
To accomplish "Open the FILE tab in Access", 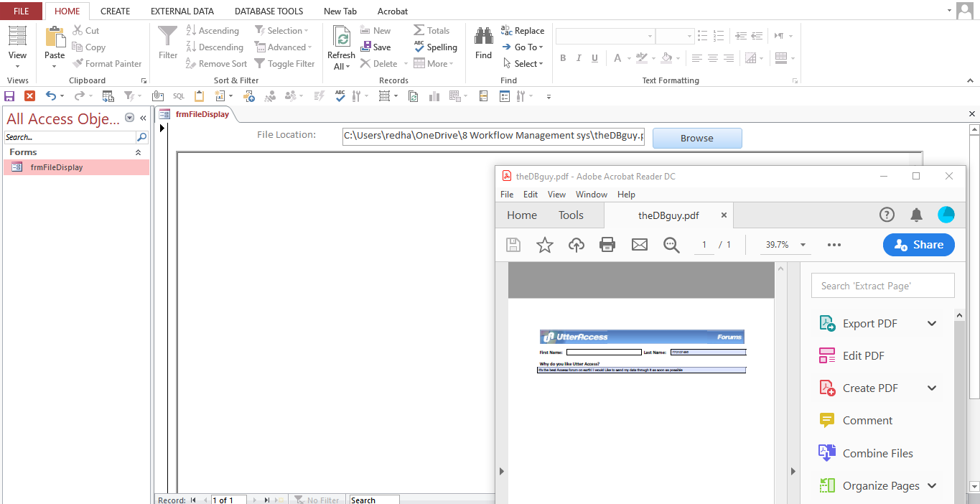I will pyautogui.click(x=22, y=11).
